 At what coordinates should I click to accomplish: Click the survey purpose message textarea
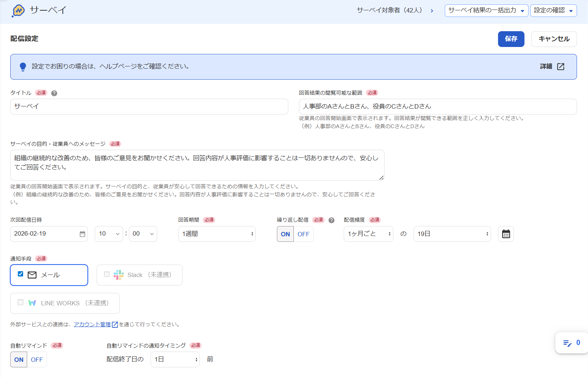pos(197,165)
